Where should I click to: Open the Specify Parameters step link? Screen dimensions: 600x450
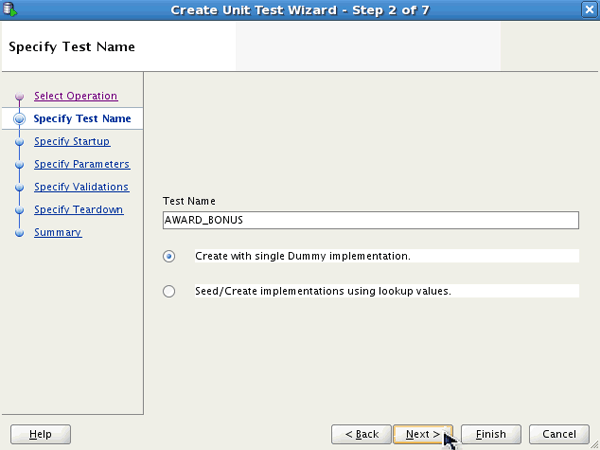(x=82, y=164)
